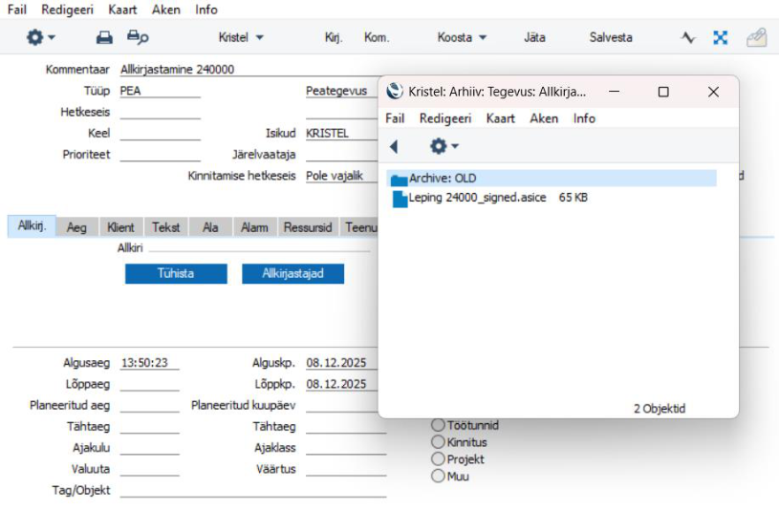
Task: Click the printer icon in main toolbar
Action: [x=104, y=37]
